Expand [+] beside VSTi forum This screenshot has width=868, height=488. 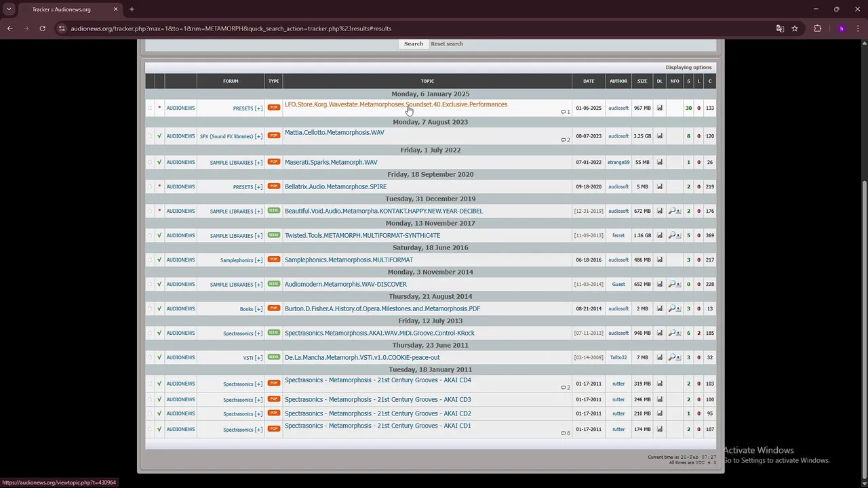(258, 358)
